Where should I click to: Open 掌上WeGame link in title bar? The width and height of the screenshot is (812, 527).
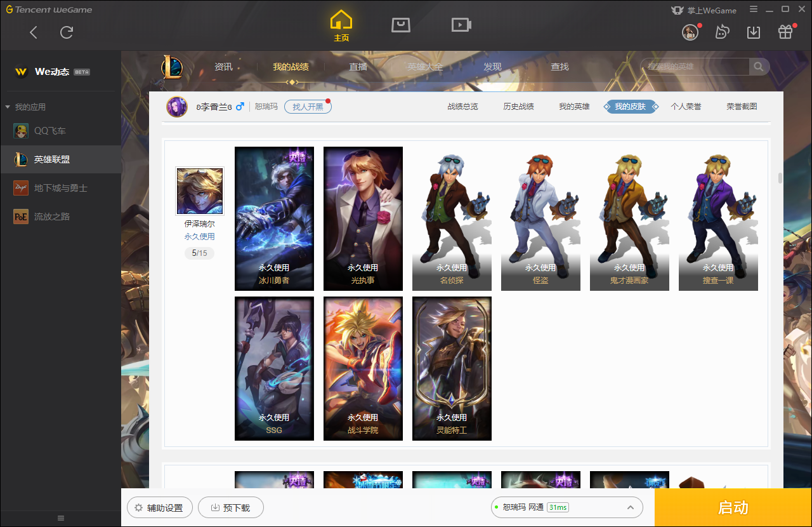[704, 10]
